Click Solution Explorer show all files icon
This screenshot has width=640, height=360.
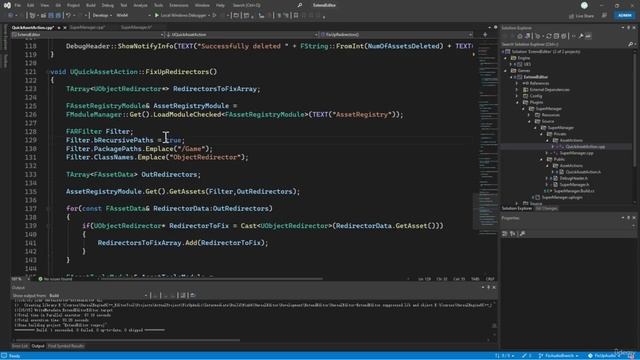pyautogui.click(x=563, y=36)
